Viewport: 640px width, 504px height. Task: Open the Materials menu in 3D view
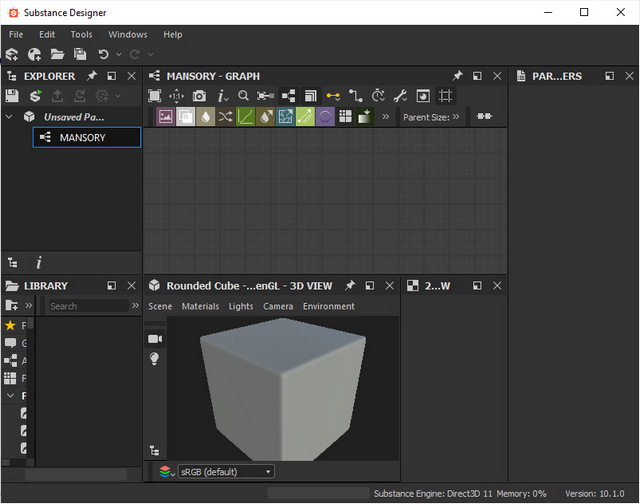point(200,306)
